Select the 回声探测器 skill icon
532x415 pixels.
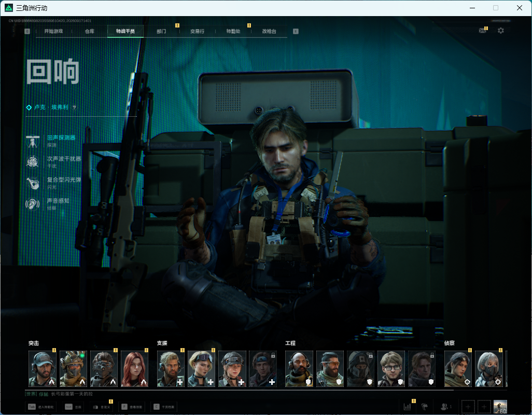click(x=33, y=141)
